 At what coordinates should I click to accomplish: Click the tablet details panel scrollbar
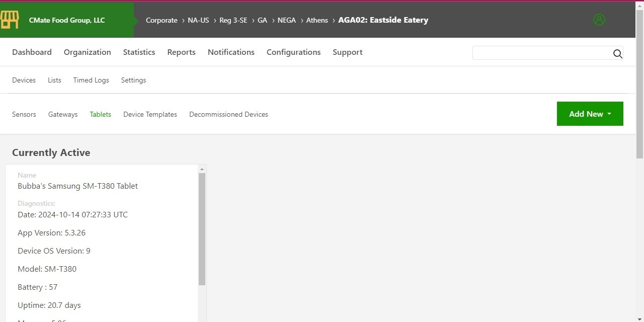202,229
